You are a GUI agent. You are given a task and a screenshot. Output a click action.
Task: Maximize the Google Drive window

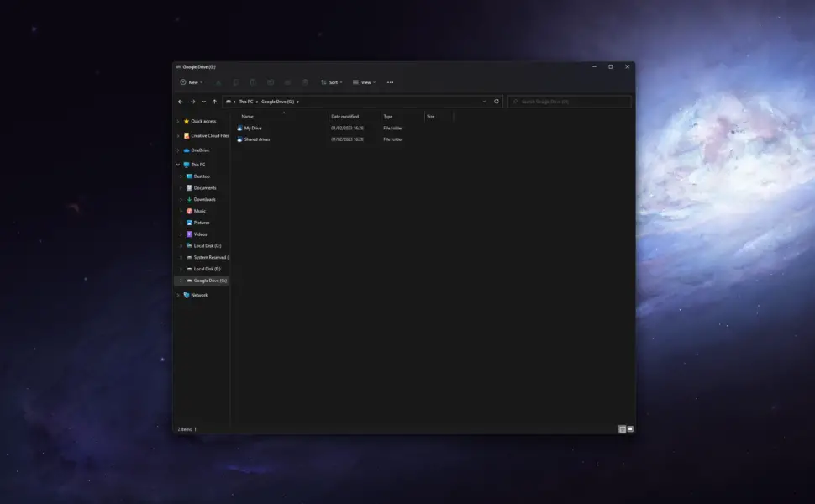coord(611,66)
